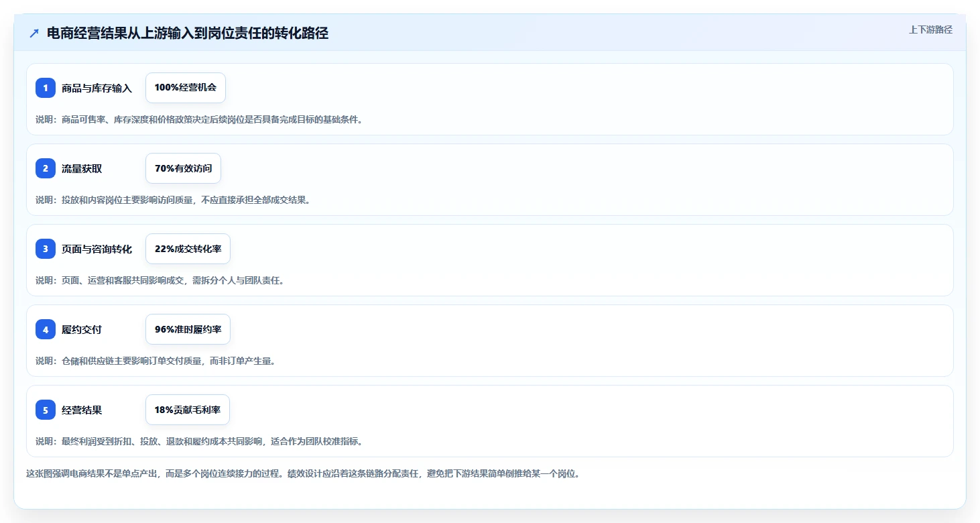Click the 上下游路径 label in header
The height and width of the screenshot is (523, 980).
pyautogui.click(x=930, y=30)
